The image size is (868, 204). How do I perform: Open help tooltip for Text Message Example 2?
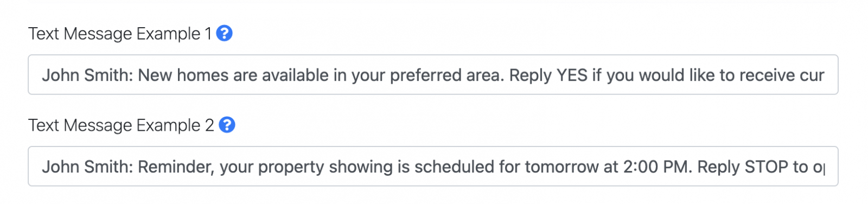227,125
